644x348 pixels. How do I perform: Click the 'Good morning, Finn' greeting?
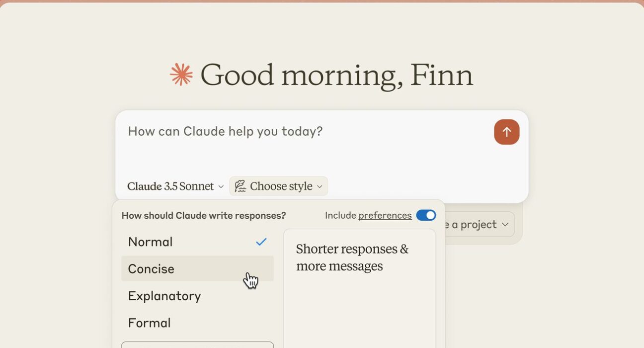pyautogui.click(x=336, y=75)
